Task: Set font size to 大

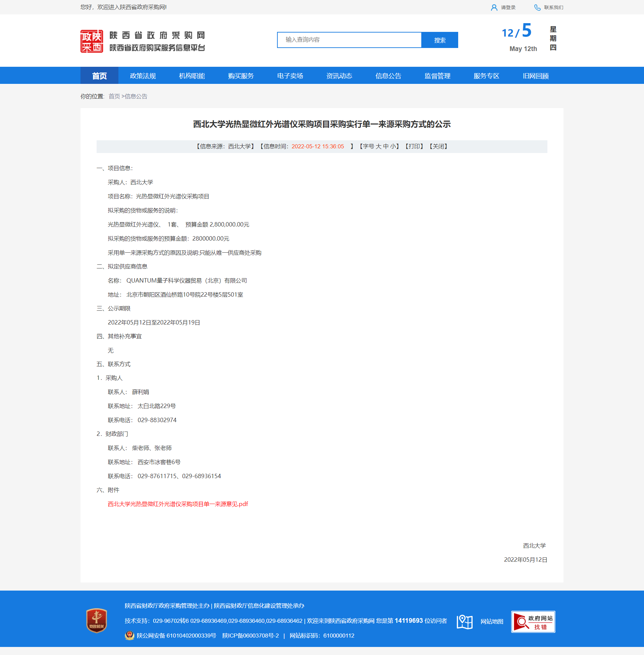Action: (x=378, y=146)
